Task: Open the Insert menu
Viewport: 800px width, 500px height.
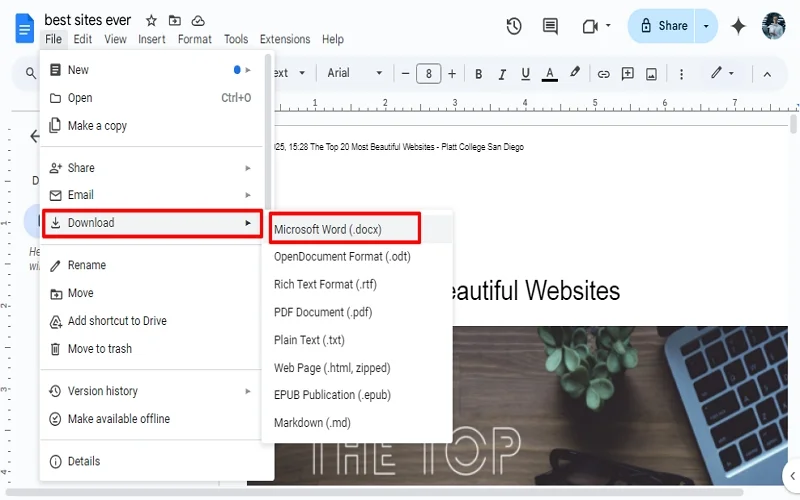Action: 152,39
